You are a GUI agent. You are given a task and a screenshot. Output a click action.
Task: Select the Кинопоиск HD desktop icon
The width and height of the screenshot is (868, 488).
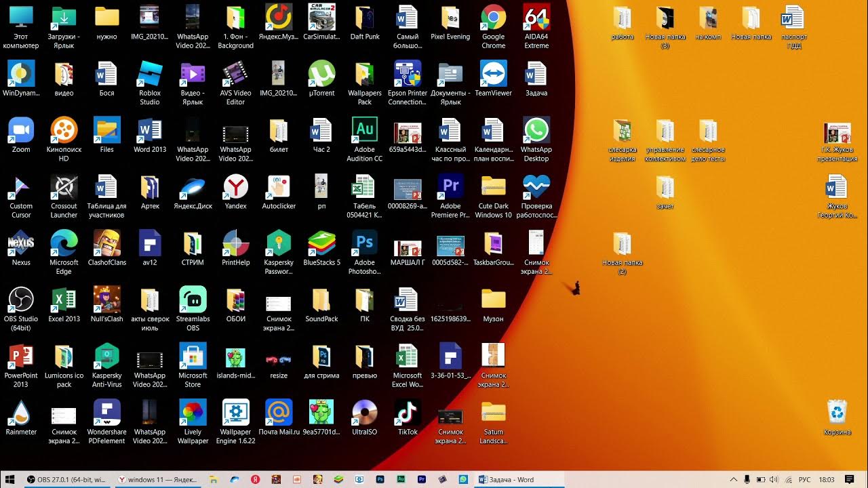click(x=64, y=139)
